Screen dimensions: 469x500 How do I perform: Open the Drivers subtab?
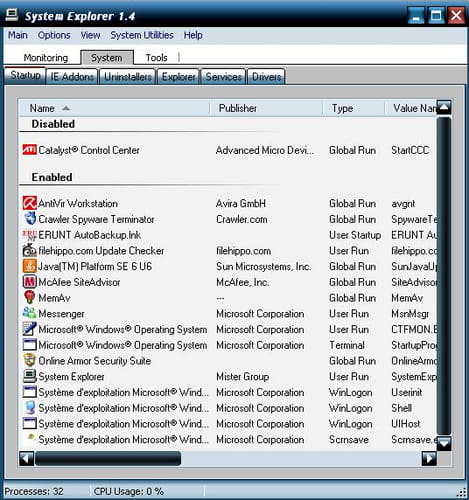(266, 77)
